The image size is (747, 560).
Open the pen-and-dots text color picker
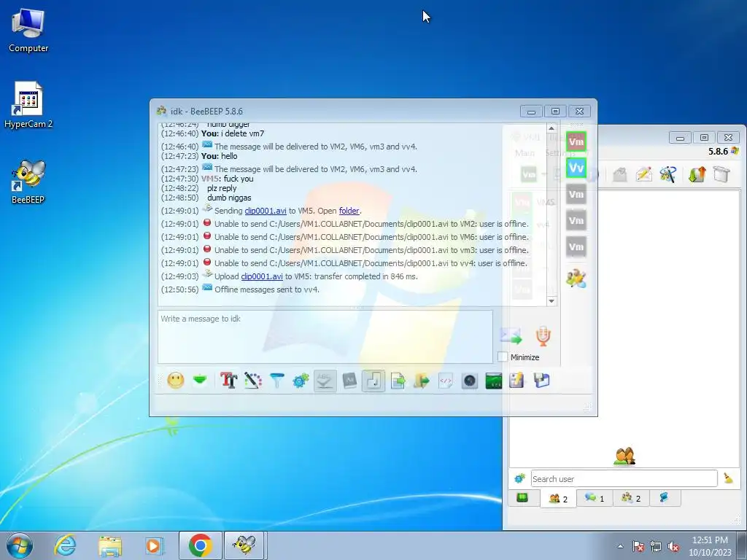pos(253,381)
